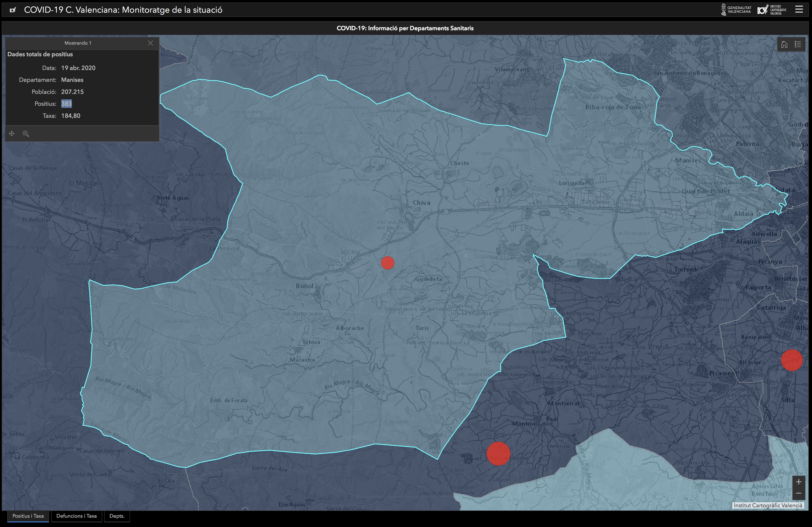Viewport: 812px width, 527px height.
Task: Zoom in with the plus button
Action: [798, 482]
